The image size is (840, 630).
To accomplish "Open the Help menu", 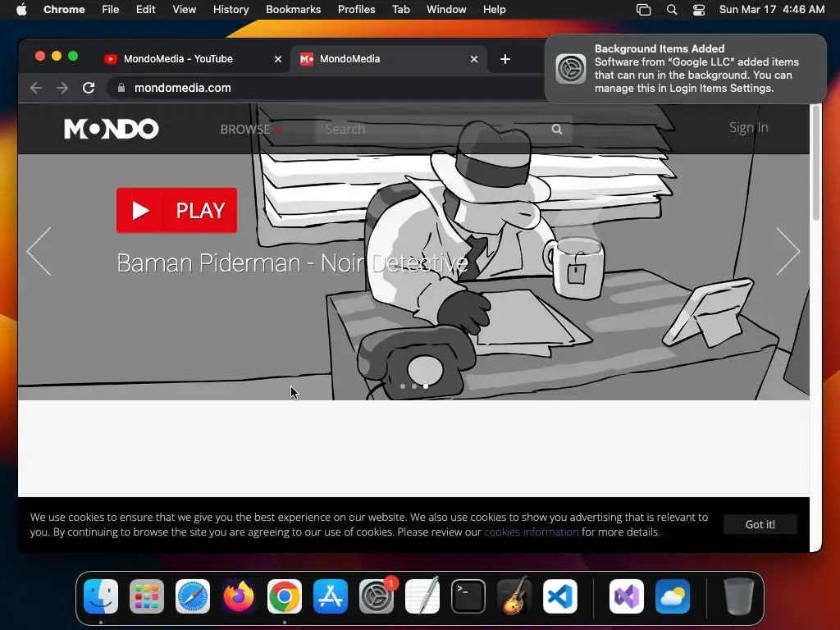I will click(x=494, y=10).
